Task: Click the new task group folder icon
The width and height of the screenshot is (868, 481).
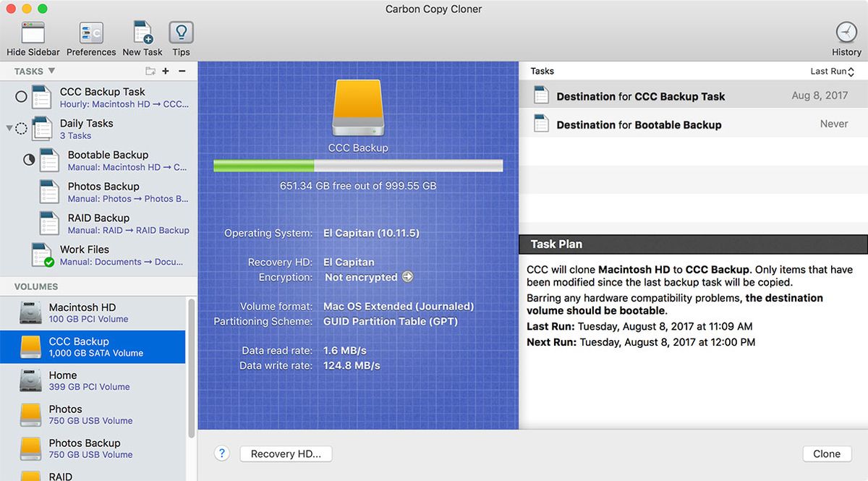Action: [x=150, y=71]
